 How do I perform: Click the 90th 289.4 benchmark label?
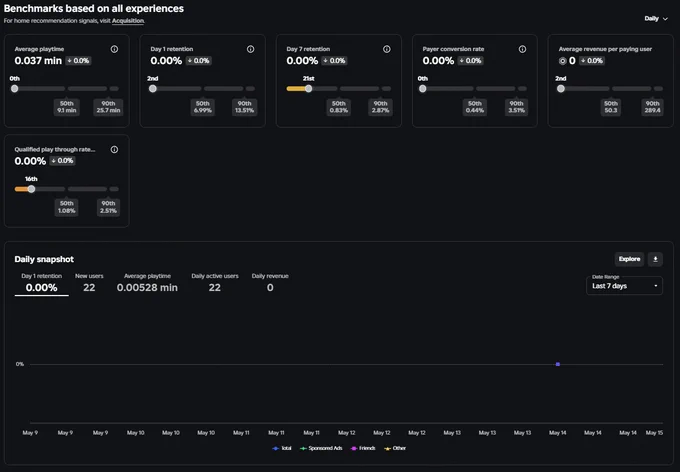pyautogui.click(x=653, y=107)
